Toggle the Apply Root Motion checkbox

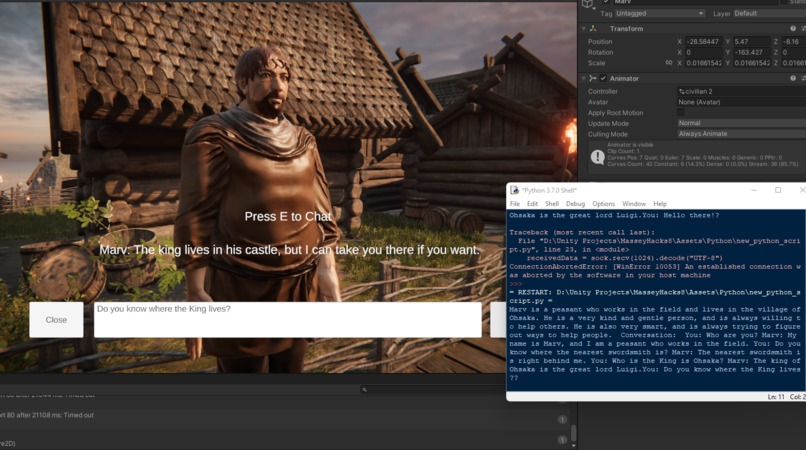(x=681, y=113)
